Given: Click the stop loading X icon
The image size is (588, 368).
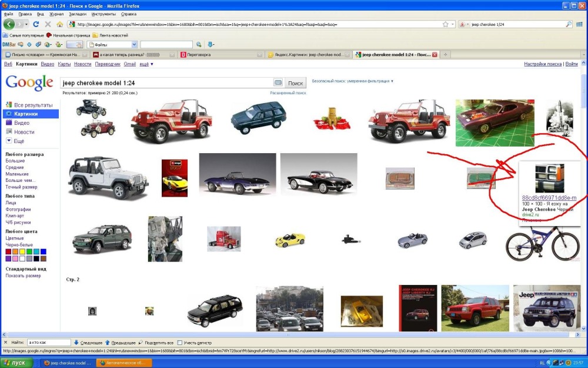Looking at the screenshot, I should point(48,24).
